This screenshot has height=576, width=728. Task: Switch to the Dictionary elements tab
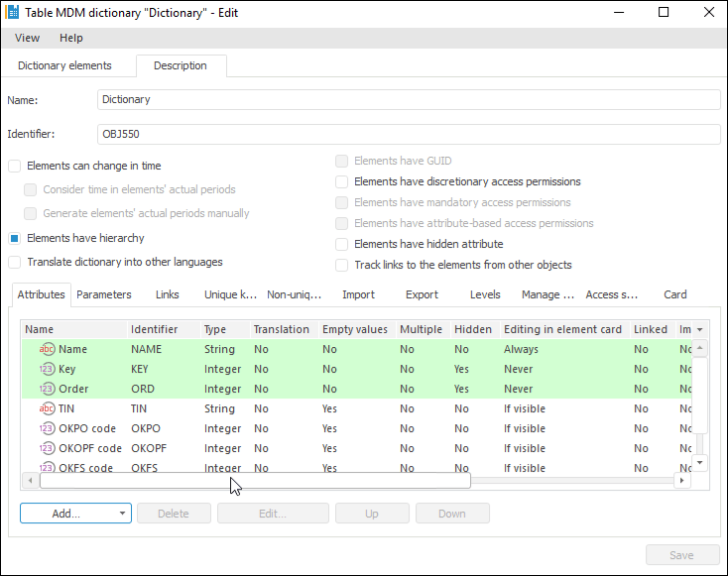click(64, 65)
